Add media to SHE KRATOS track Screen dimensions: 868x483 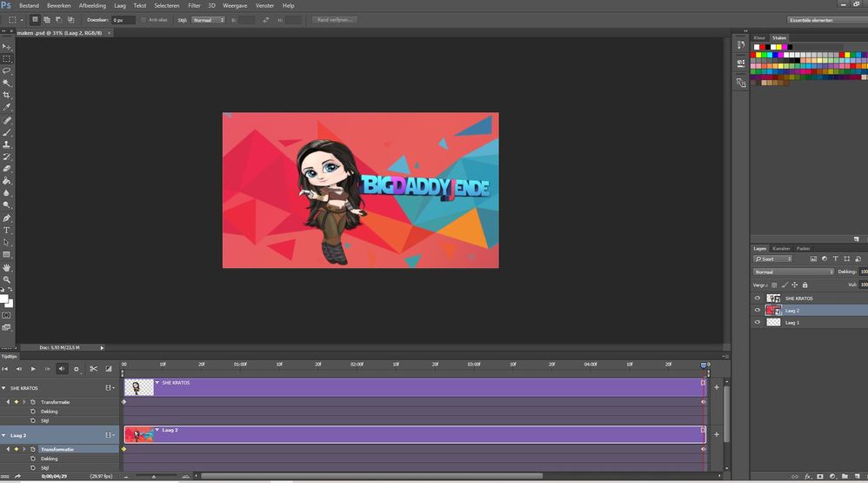717,387
